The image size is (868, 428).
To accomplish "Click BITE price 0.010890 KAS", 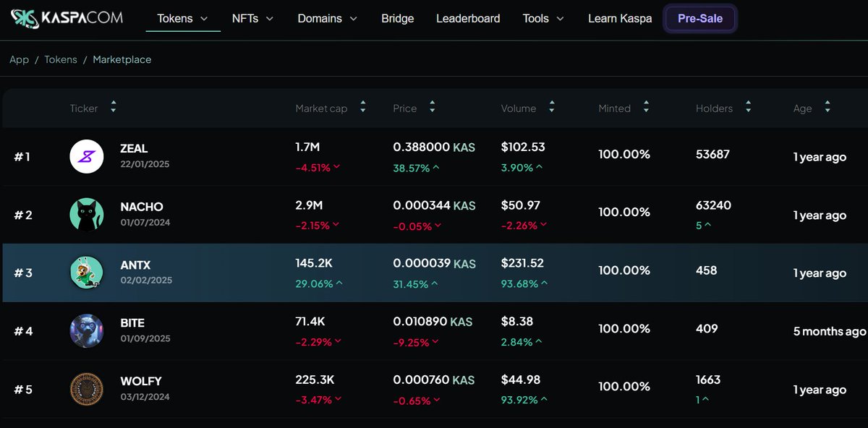I will (433, 322).
